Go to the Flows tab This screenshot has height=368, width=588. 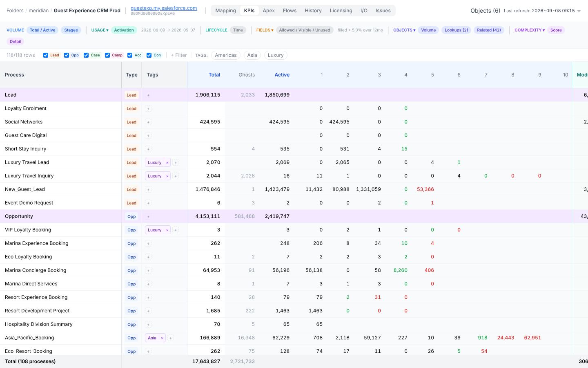pos(290,11)
